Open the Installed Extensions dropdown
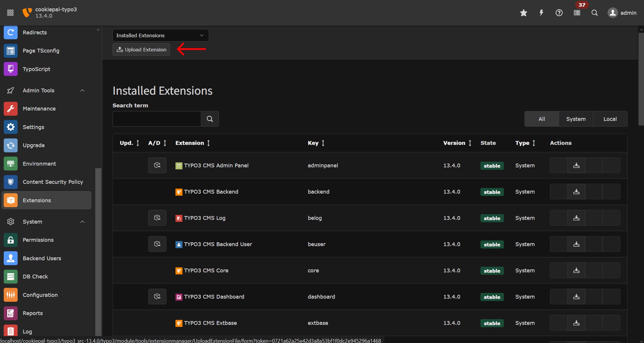This screenshot has width=644, height=343. click(160, 35)
